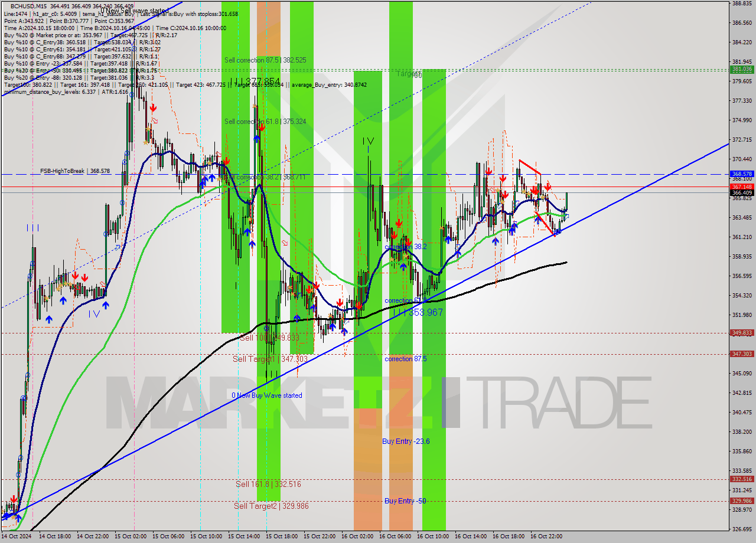Select the 'Sell 161.8 | 332.516' label
This screenshot has height=543, width=756.
tap(268, 484)
